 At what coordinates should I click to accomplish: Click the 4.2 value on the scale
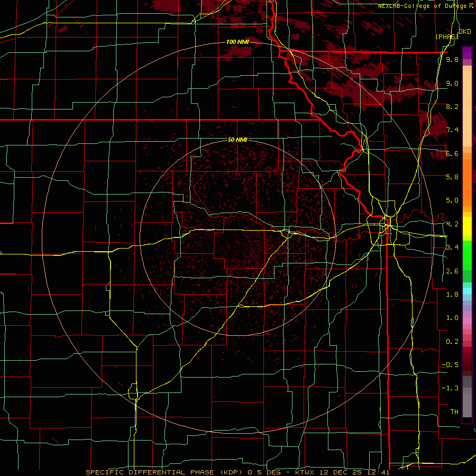tap(452, 224)
